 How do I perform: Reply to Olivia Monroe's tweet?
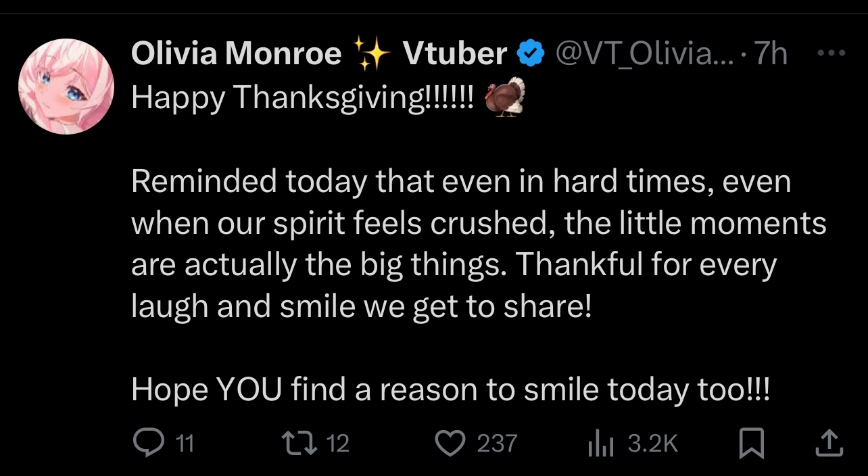coord(146,443)
